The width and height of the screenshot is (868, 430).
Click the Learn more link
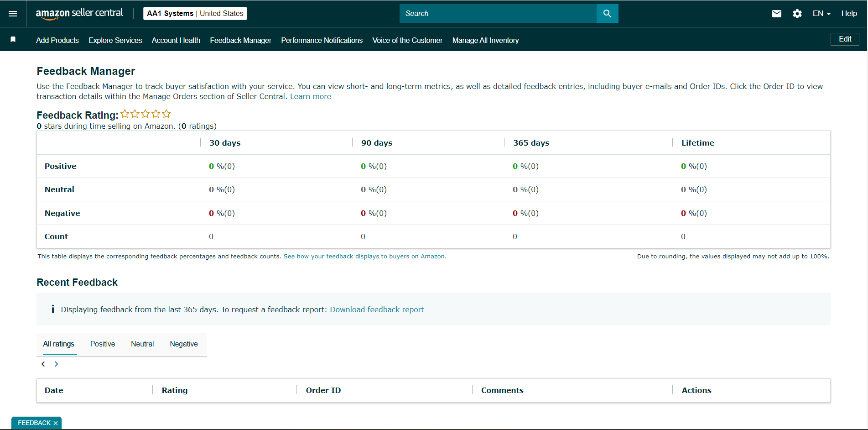[x=311, y=96]
